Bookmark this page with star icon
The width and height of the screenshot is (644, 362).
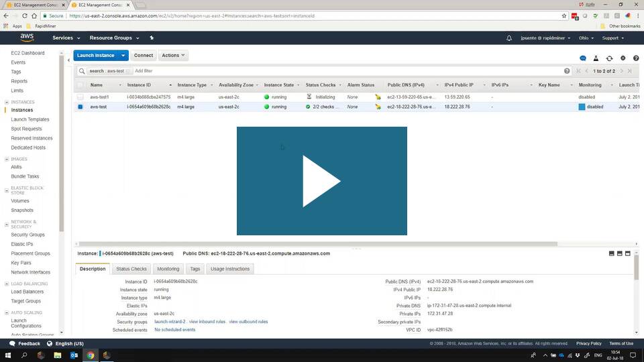564,15
